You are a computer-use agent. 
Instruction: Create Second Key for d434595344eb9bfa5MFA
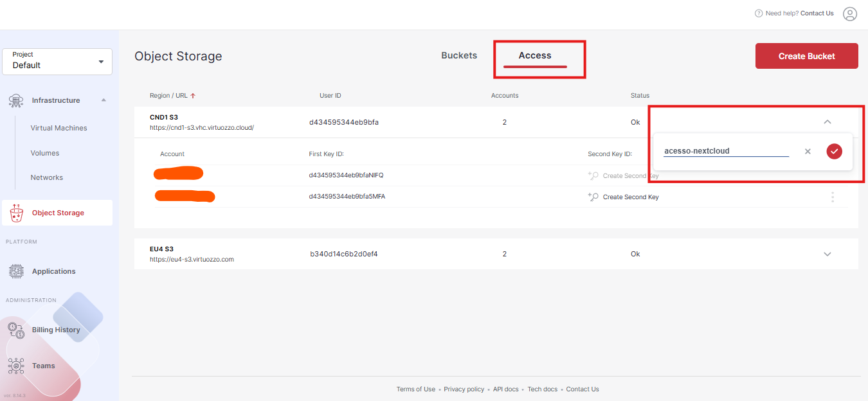(631, 197)
